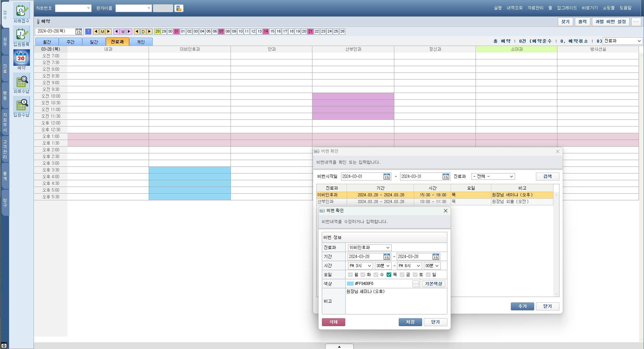The width and height of the screenshot is (644, 349).
Task: Switch to the 월간 monthly tab
Action: coord(47,42)
